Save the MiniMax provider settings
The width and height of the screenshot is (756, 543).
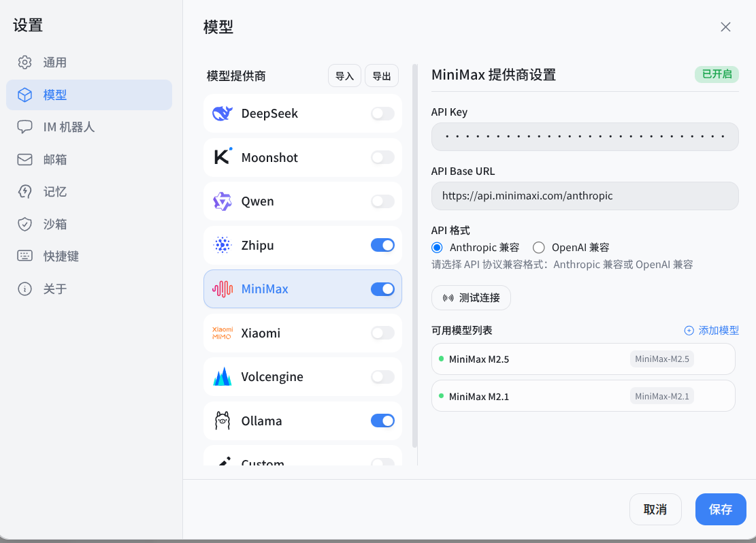(x=721, y=509)
